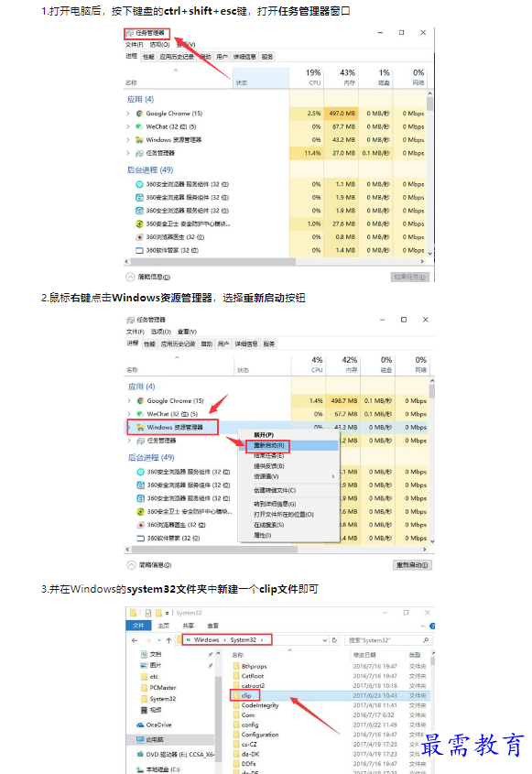Click 任务管理器 process icon in step 2 list
Viewport: 532px width, 774px height.
pos(141,441)
